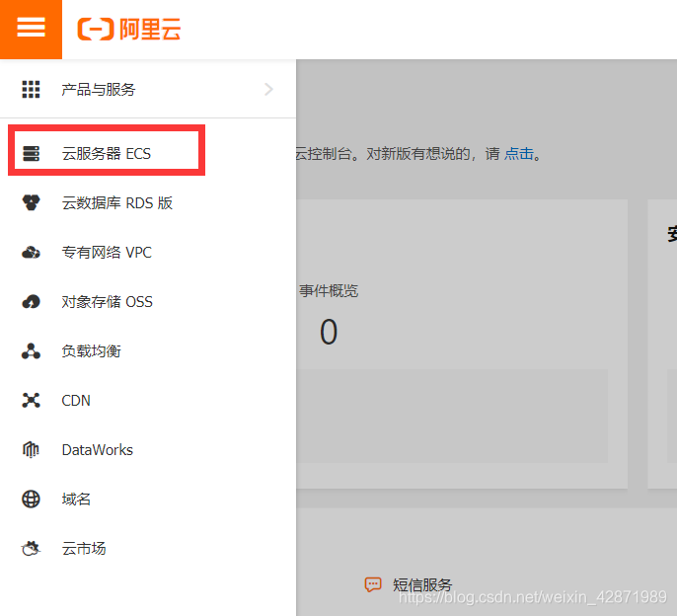Open 专有网络 VPC

click(x=107, y=253)
